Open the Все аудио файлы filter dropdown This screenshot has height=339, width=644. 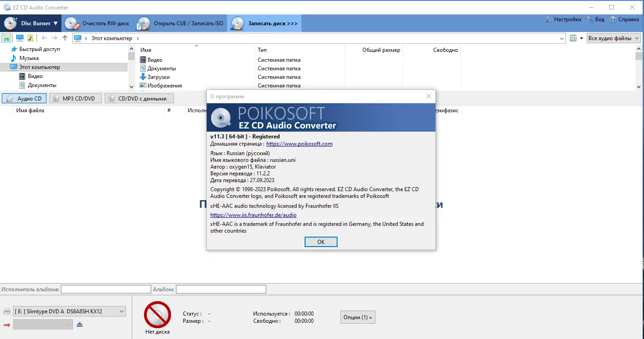click(x=614, y=38)
